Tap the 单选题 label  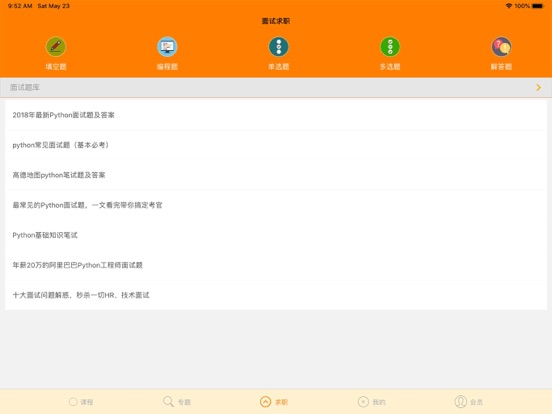click(x=278, y=67)
